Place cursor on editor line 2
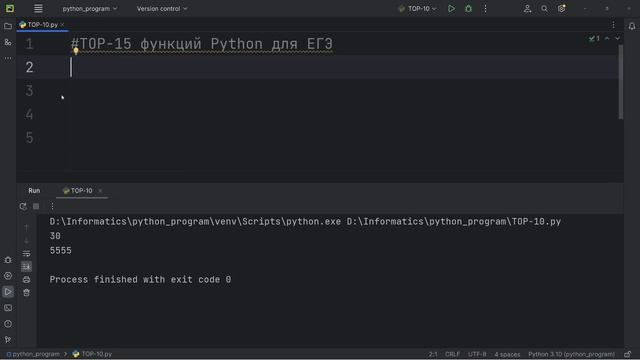Viewport: 640px width, 360px height. click(343, 67)
